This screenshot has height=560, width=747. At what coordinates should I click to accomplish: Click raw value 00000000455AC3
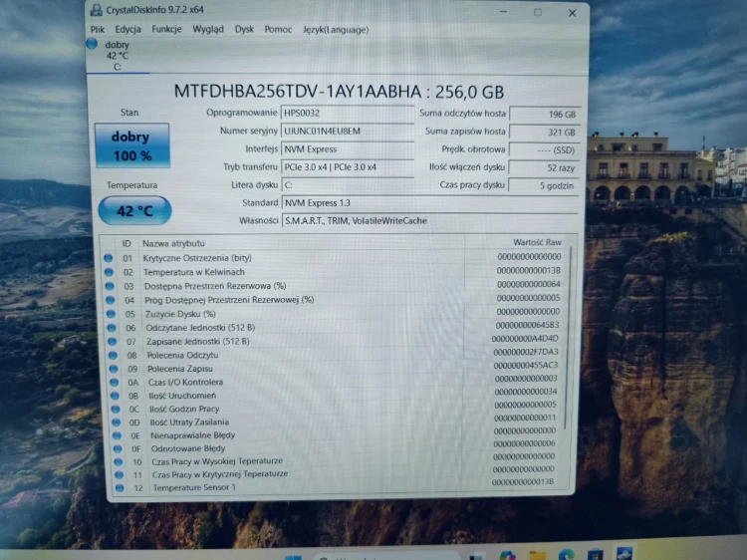(526, 366)
